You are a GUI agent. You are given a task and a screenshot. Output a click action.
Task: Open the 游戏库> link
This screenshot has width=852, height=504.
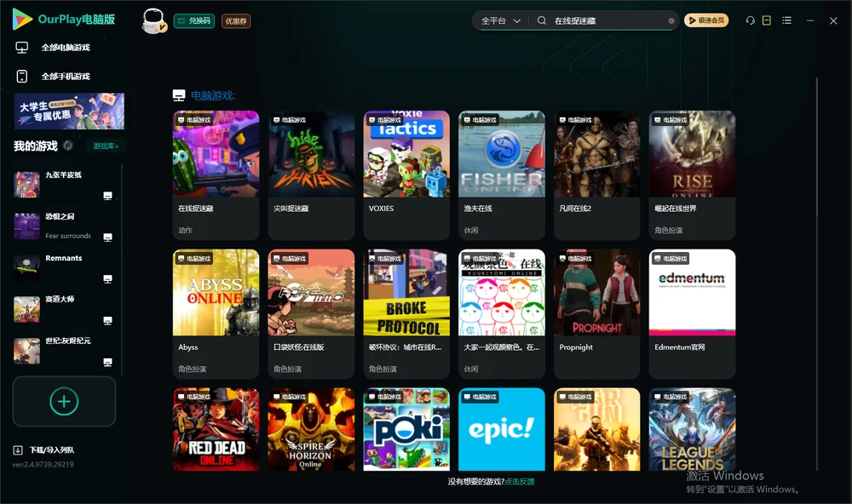coord(106,146)
